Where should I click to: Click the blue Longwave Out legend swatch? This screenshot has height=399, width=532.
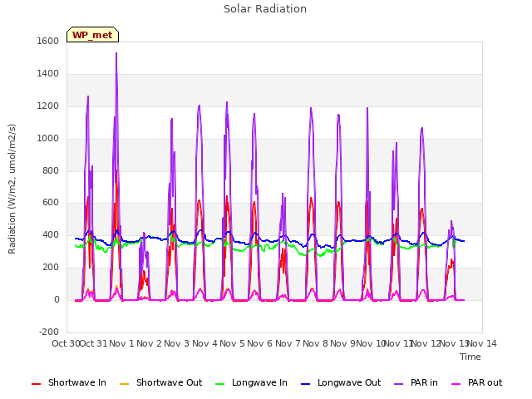click(x=305, y=384)
